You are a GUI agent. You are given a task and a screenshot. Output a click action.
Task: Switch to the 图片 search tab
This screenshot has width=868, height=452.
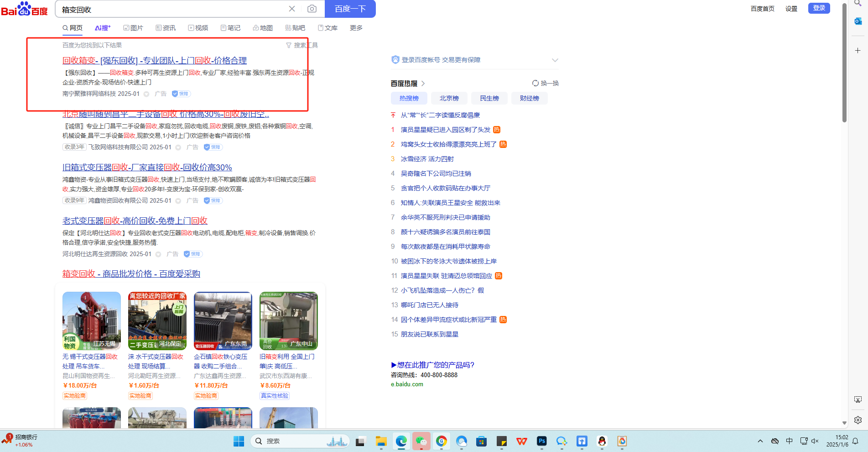pos(133,28)
